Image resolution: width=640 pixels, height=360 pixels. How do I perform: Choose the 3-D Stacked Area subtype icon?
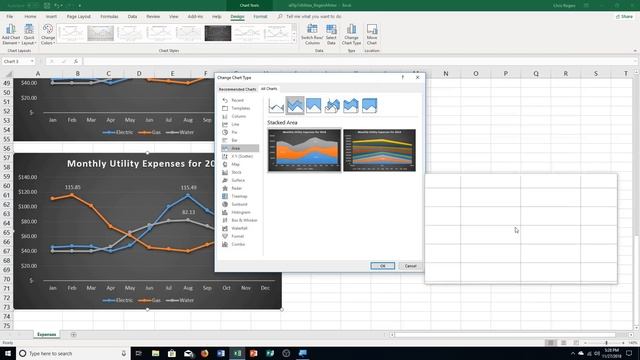pyautogui.click(x=351, y=106)
